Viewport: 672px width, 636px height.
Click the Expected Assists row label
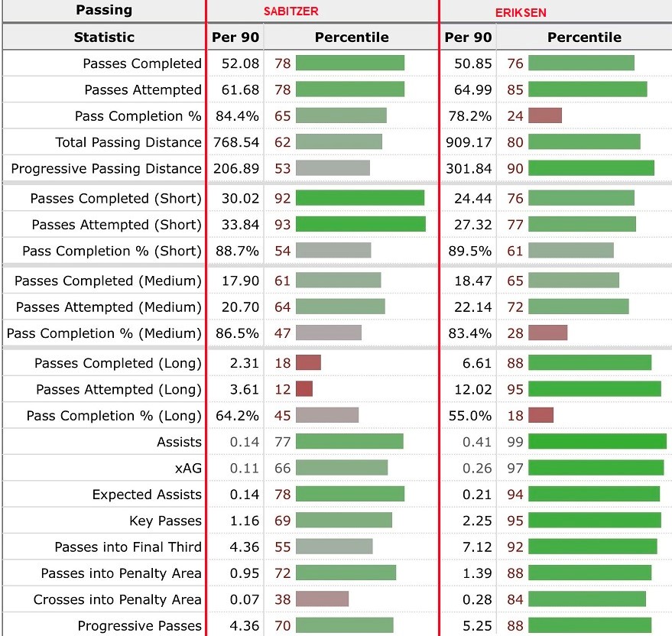click(147, 495)
